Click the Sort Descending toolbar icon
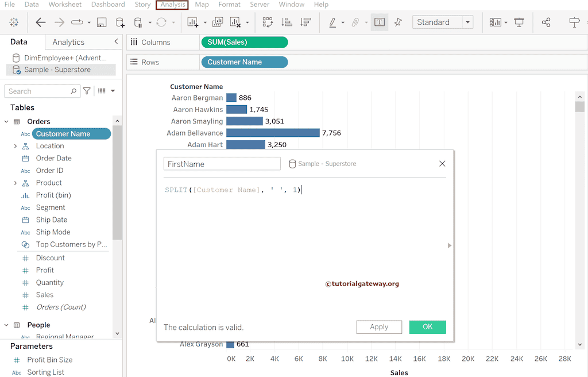 pyautogui.click(x=305, y=22)
